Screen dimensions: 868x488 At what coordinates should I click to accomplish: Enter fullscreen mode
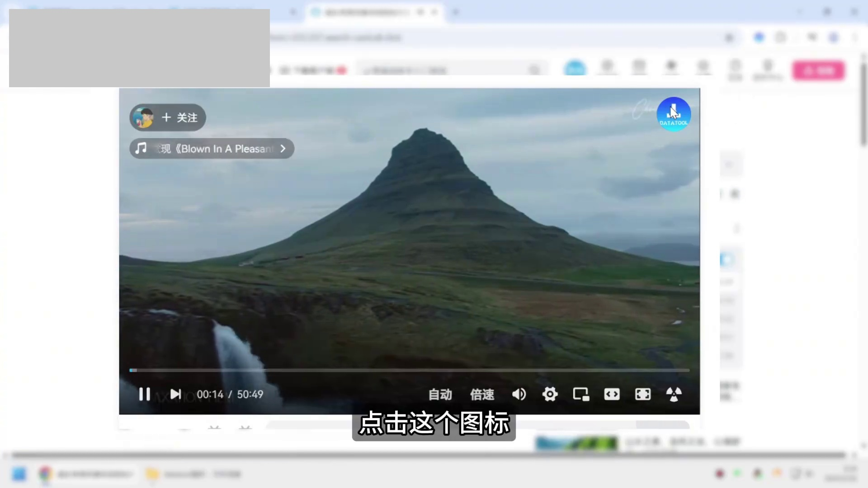tap(642, 394)
